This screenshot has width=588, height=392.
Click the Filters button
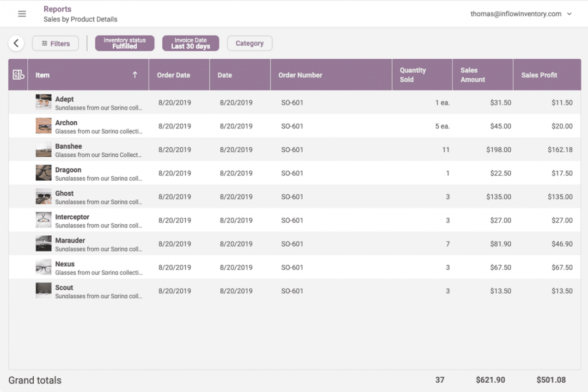[x=55, y=43]
